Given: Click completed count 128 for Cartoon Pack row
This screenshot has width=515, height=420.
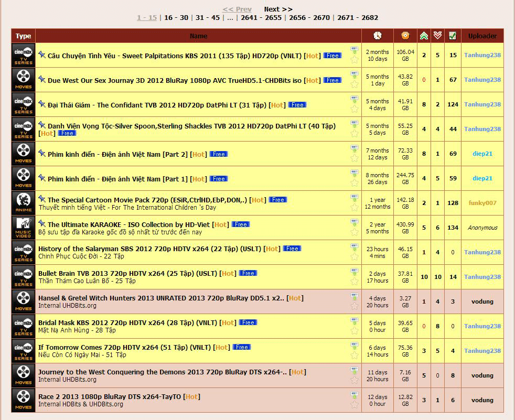Looking at the screenshot, I should pyautogui.click(x=453, y=203).
